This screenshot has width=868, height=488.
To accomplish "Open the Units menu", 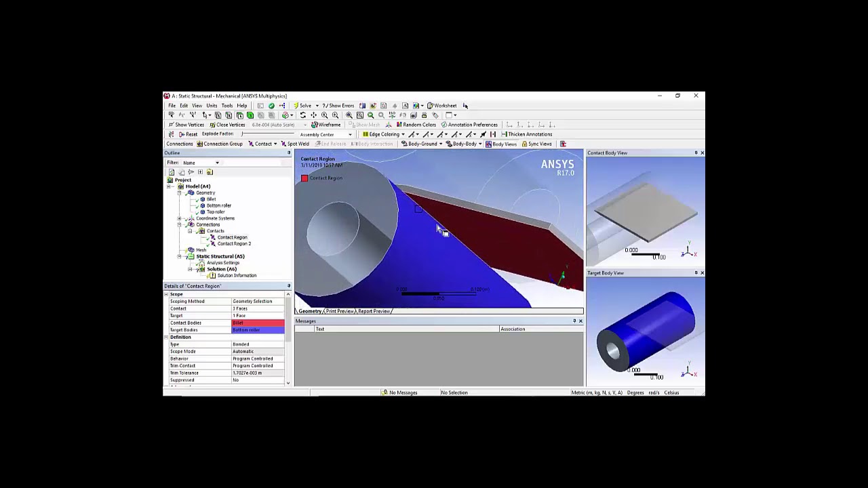I will point(212,106).
